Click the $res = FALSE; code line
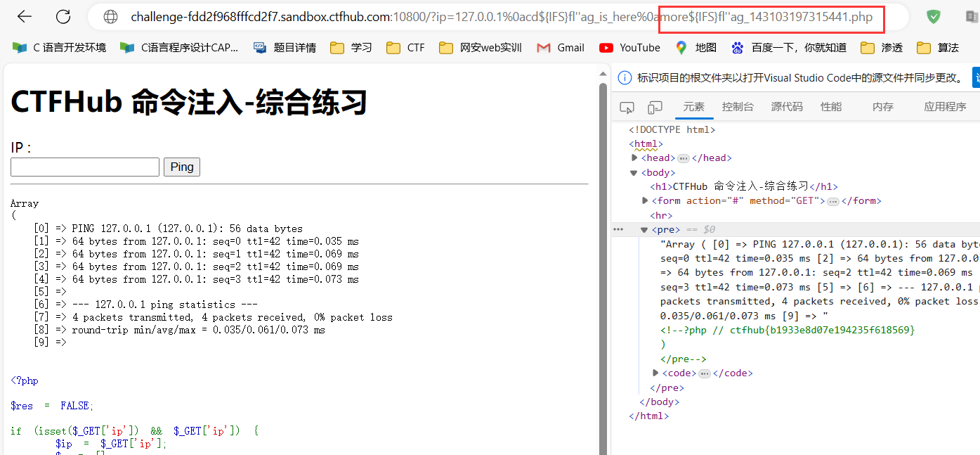The image size is (980, 455). (52, 406)
